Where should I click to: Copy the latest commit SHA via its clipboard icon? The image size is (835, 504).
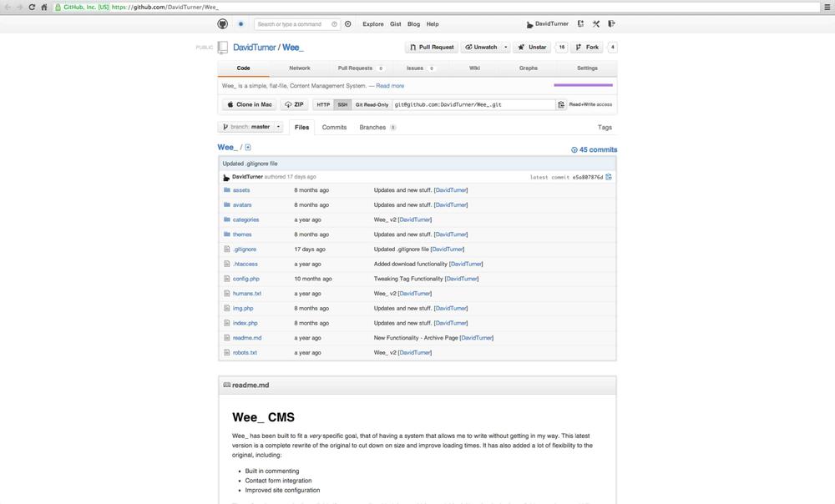coord(609,177)
